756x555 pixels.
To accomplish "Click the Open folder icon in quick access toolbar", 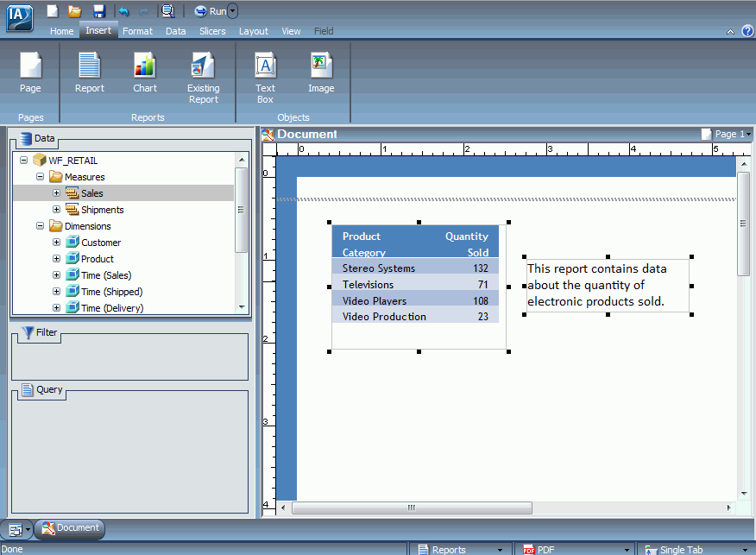I will [x=75, y=11].
